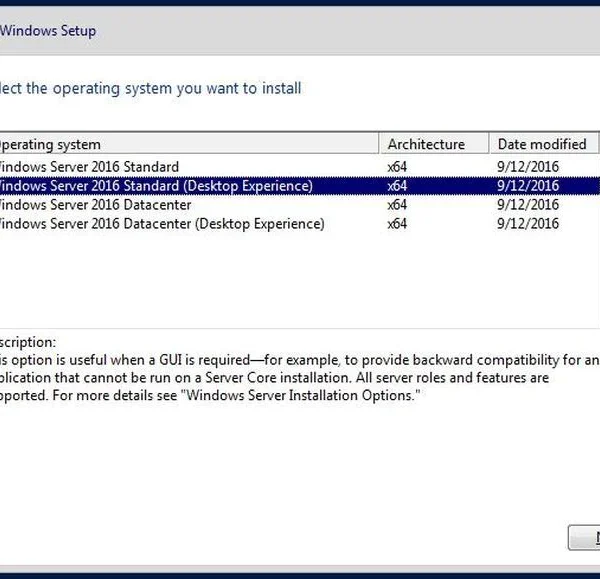Image resolution: width=600 pixels, height=579 pixels.
Task: Select Server 2016 Datacenter (Desktop Experience) row
Action: tap(300, 224)
